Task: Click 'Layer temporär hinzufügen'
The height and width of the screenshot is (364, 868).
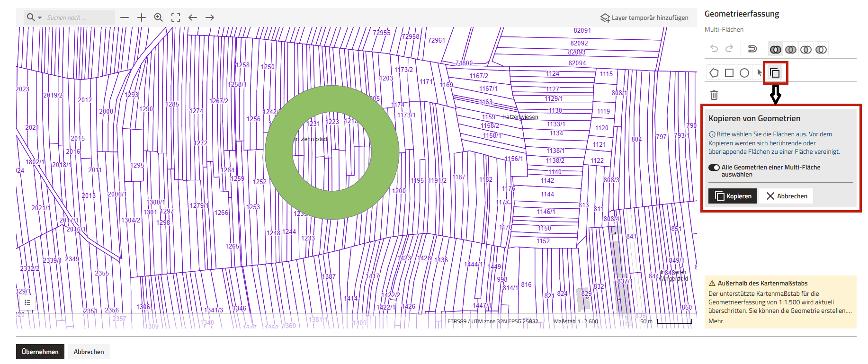Action: pos(644,18)
